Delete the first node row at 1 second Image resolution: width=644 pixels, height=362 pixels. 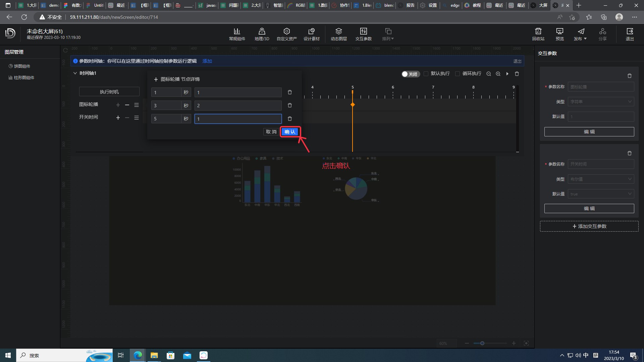(x=290, y=92)
